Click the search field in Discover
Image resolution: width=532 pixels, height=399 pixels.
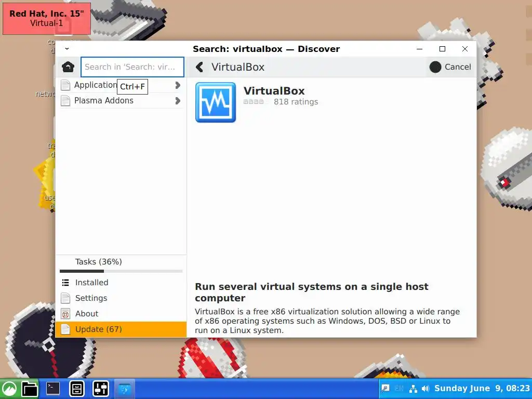tap(132, 67)
